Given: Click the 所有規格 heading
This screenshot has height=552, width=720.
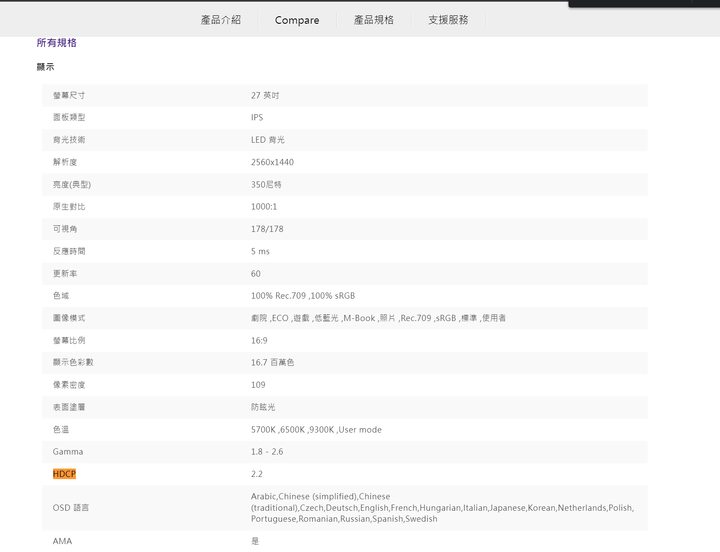Looking at the screenshot, I should click(x=56, y=43).
